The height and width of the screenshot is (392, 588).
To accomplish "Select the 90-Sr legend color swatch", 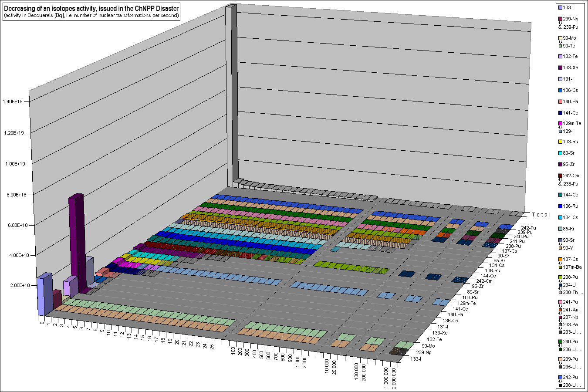I will 560,240.
